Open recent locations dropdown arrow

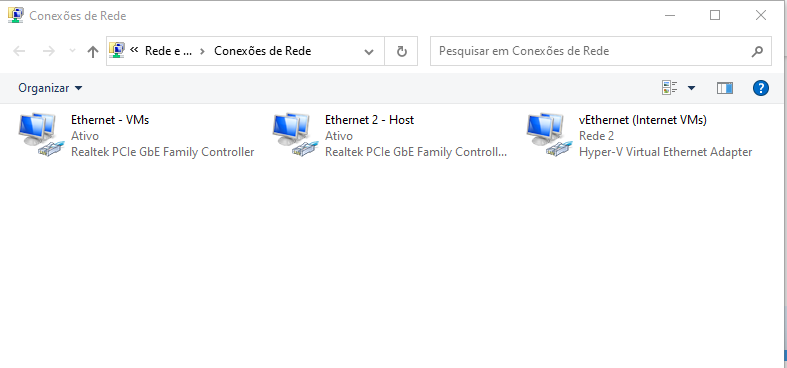[x=72, y=51]
